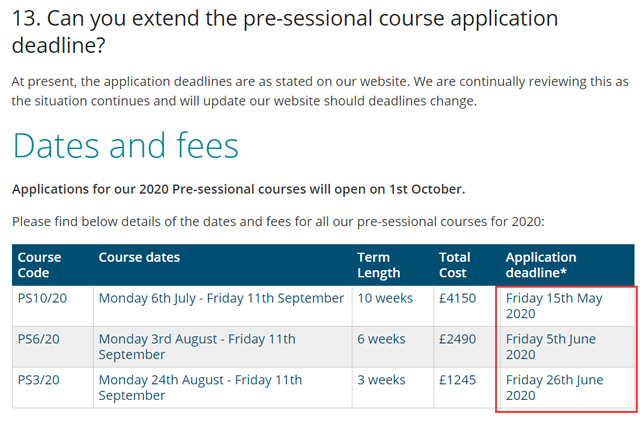Select the 'Course dates' column header
The width and height of the screenshot is (640, 421).
(x=223, y=265)
